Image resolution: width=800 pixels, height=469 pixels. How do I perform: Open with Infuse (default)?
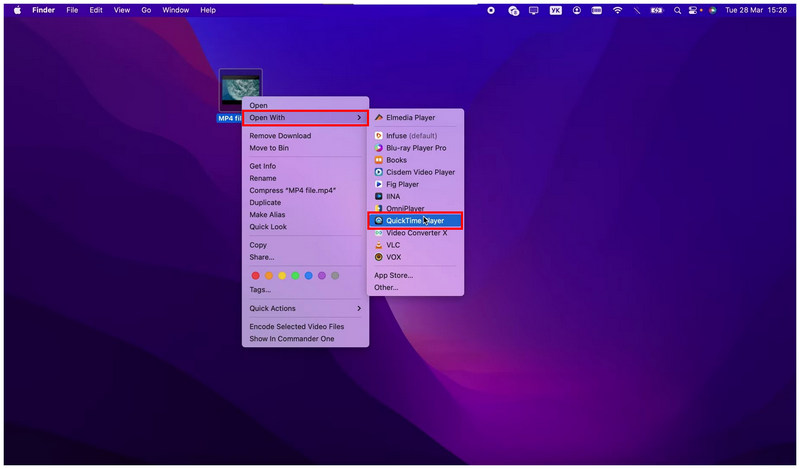(415, 136)
